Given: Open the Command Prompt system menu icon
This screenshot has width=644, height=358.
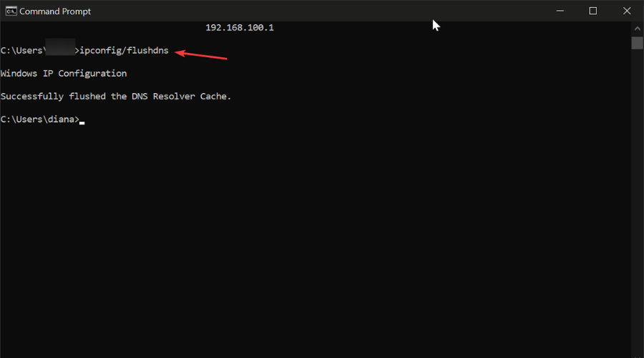Looking at the screenshot, I should point(11,11).
